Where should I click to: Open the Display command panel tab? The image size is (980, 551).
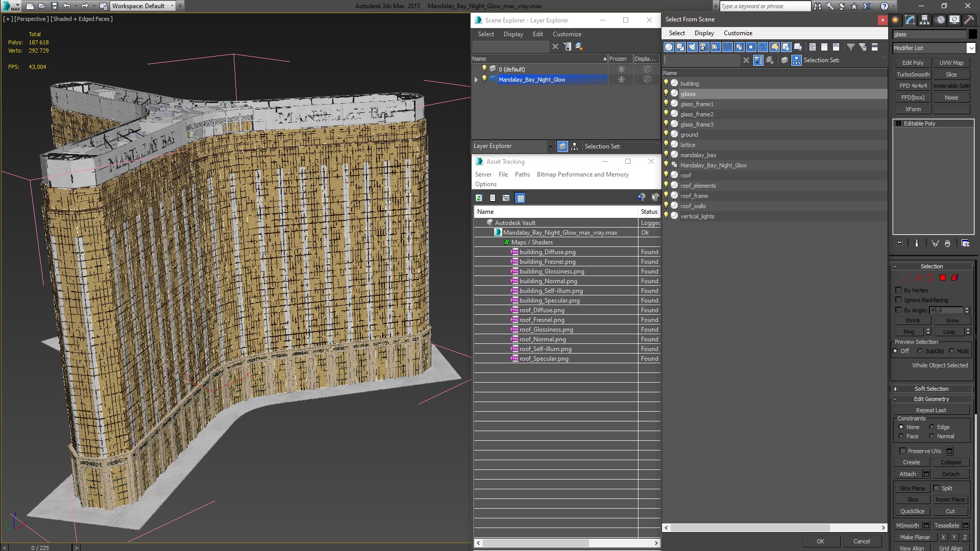(x=954, y=20)
